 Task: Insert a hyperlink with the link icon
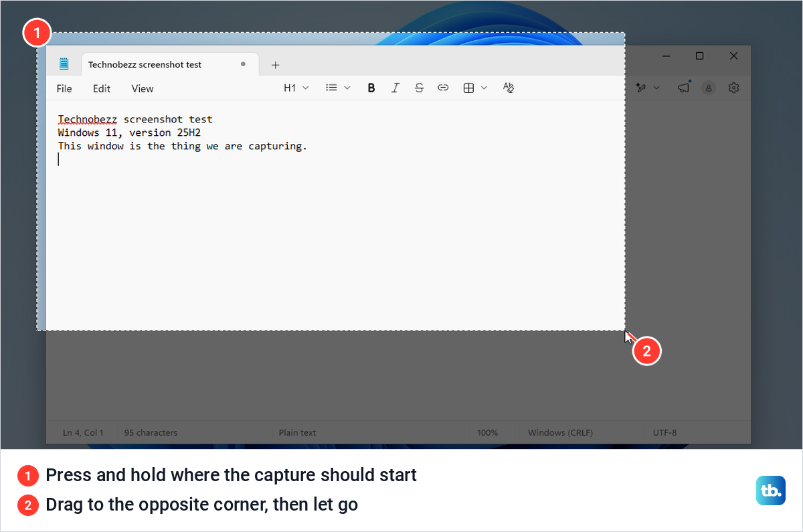(x=443, y=88)
